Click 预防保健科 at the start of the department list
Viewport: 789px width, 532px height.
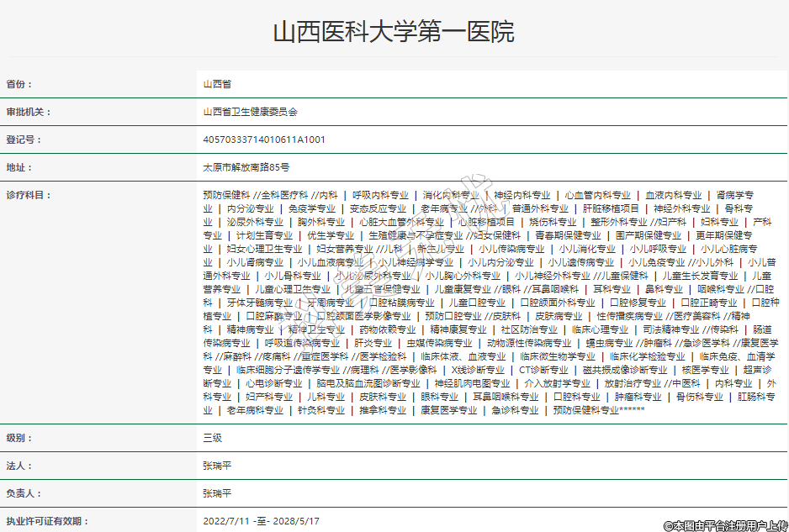pyautogui.click(x=226, y=195)
